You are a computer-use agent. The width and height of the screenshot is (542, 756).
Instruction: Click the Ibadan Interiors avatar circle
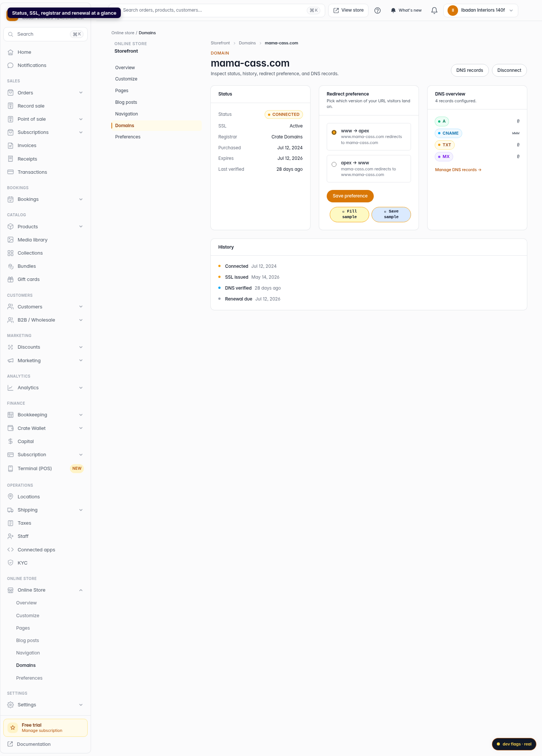(x=453, y=11)
